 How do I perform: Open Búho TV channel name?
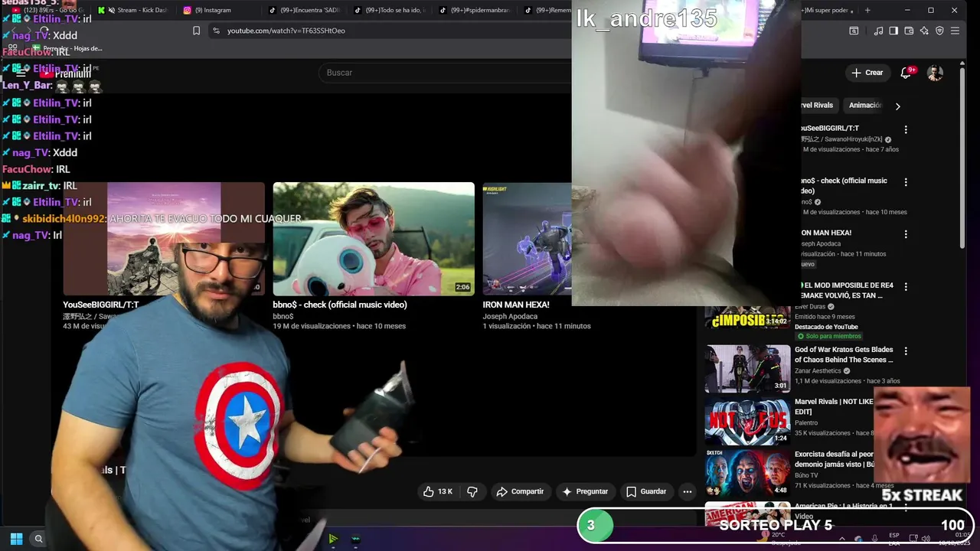806,475
